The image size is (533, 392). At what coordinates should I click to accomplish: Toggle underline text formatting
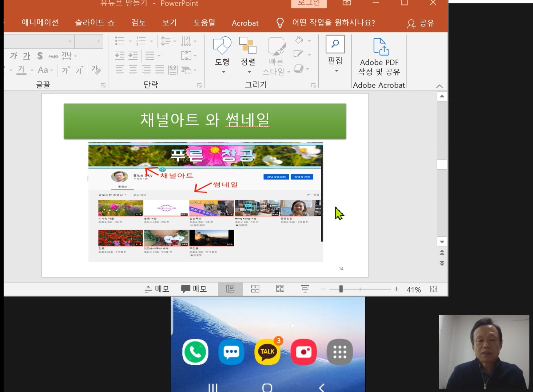27,56
